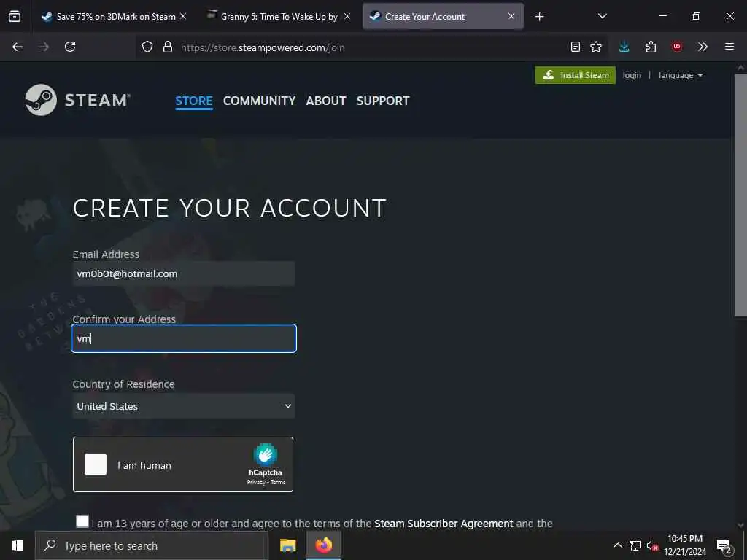Open the downloads panel
Viewport: 747px width, 560px height.
(x=624, y=47)
